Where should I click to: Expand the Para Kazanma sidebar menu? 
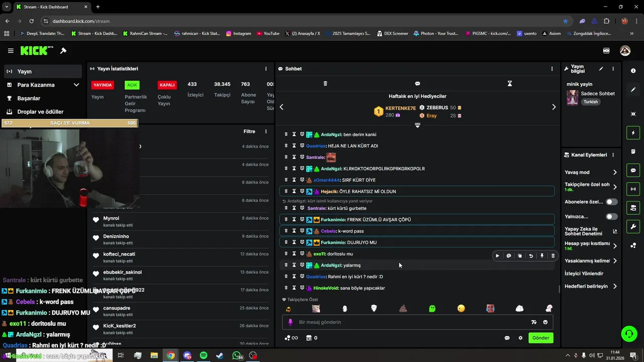pos(43,85)
